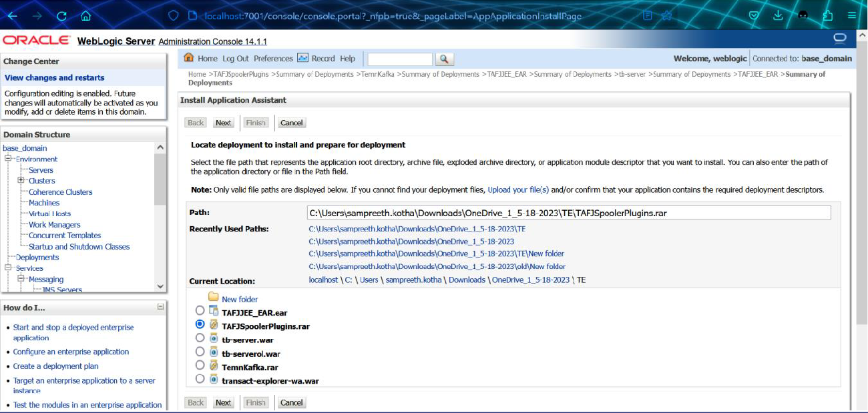Reload the page with the browser refresh icon
Screen dimensions: 868x413
click(x=62, y=15)
